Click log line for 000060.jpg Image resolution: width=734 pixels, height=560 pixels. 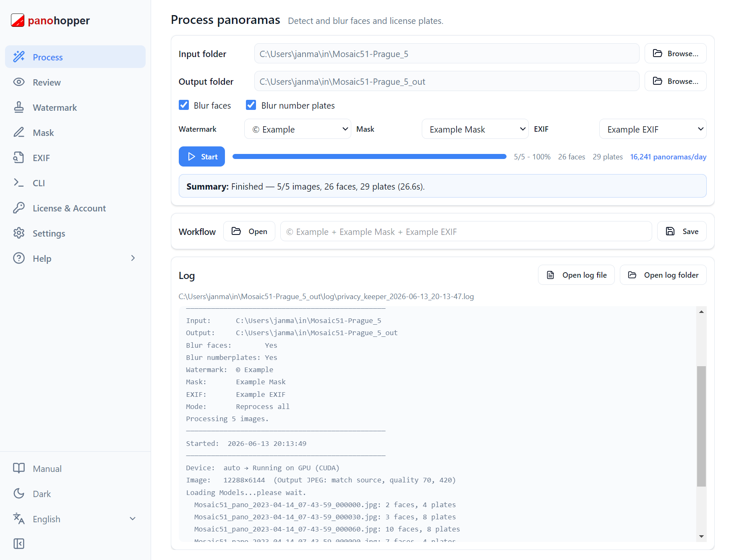(327, 529)
